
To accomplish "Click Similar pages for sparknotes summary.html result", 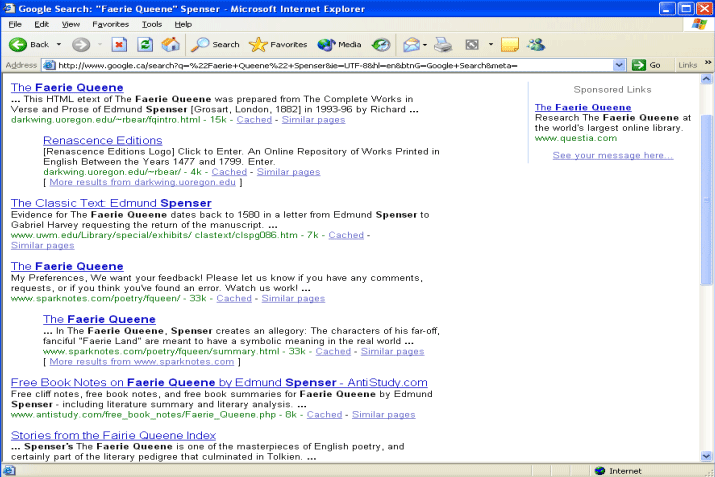I will tap(393, 352).
